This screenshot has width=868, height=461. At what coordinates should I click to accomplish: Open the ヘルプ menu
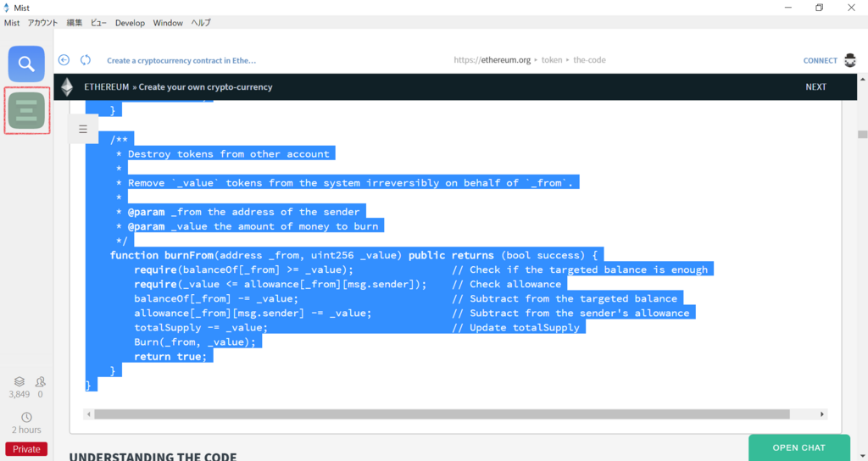tap(201, 23)
